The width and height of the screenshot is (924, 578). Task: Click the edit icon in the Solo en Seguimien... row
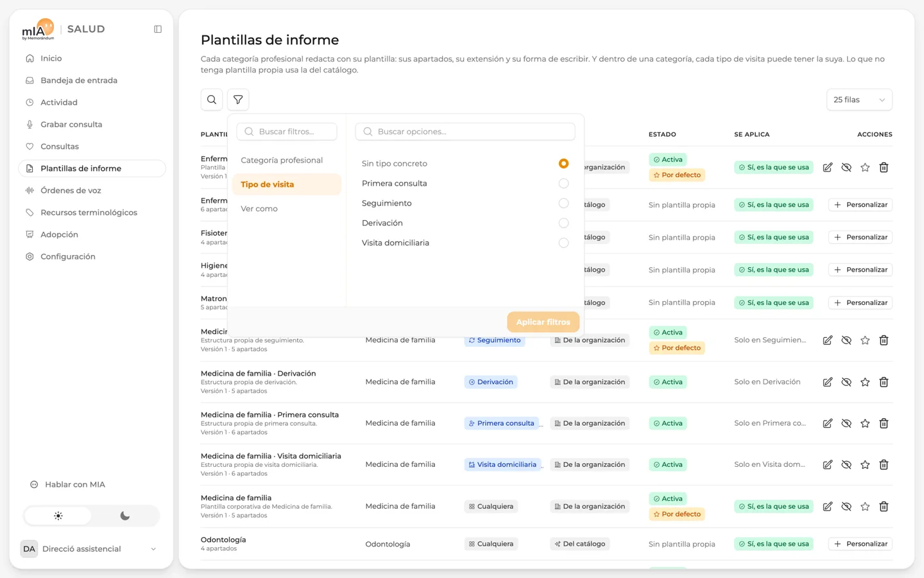point(828,340)
